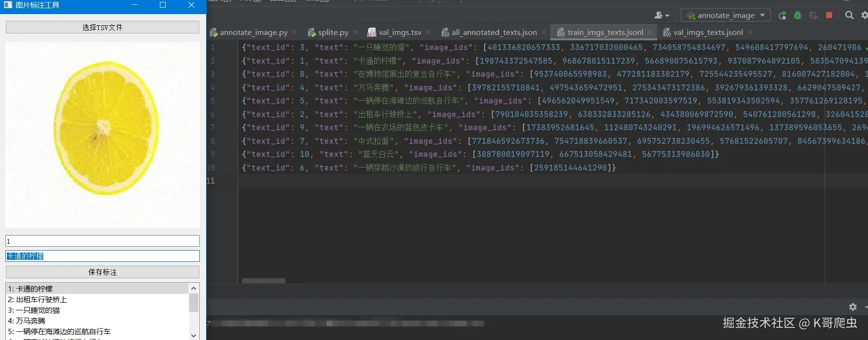Click the editor horizontal scrollbar thumb
This screenshot has width=868, height=340.
click(263, 281)
